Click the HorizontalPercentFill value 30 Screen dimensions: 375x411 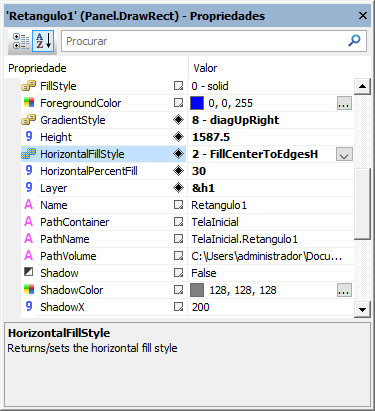(199, 171)
